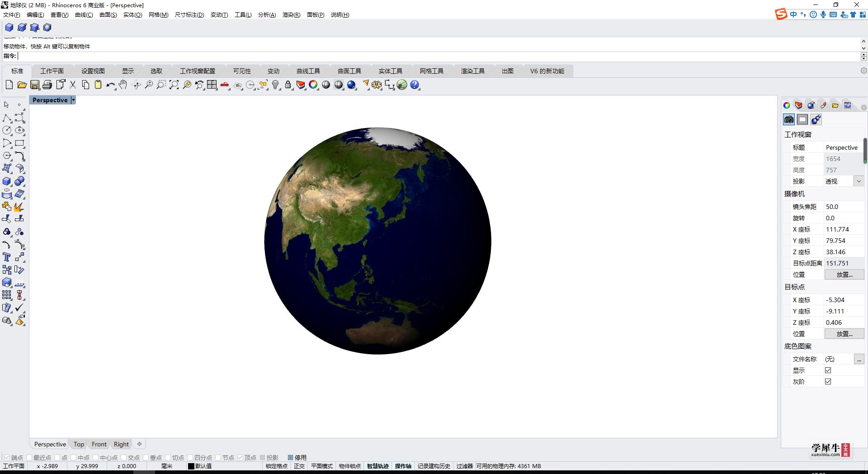Cut selection with the scissors icon
The image size is (868, 474).
[73, 85]
